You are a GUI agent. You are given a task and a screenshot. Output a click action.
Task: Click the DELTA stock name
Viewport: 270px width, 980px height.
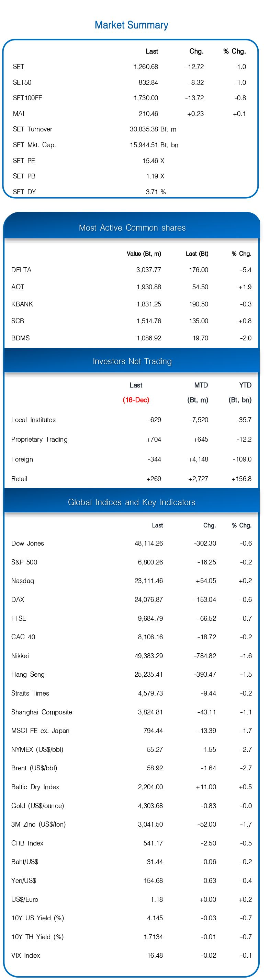pyautogui.click(x=21, y=270)
